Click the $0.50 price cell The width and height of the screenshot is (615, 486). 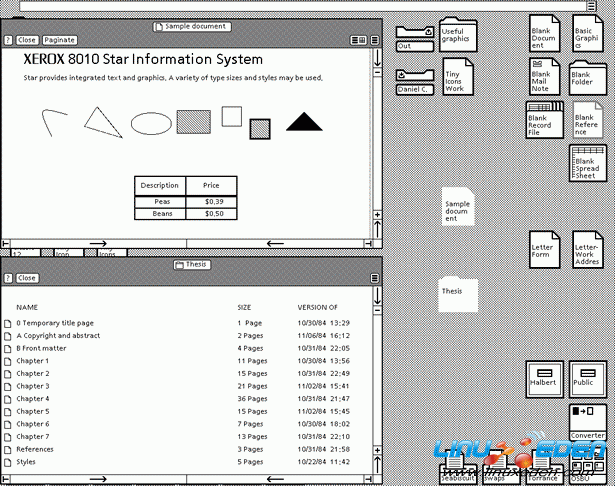coord(211,214)
